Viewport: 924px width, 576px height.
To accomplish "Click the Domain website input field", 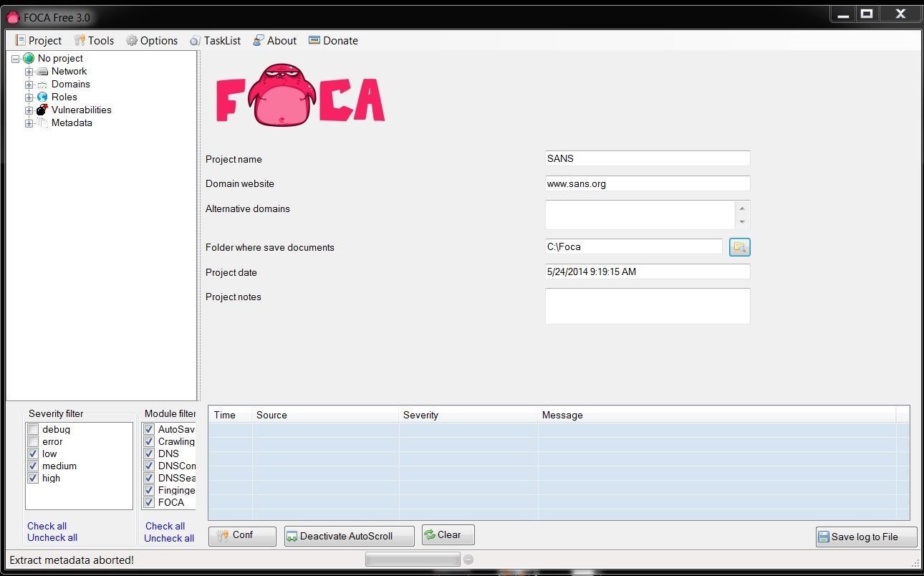I will click(x=647, y=184).
